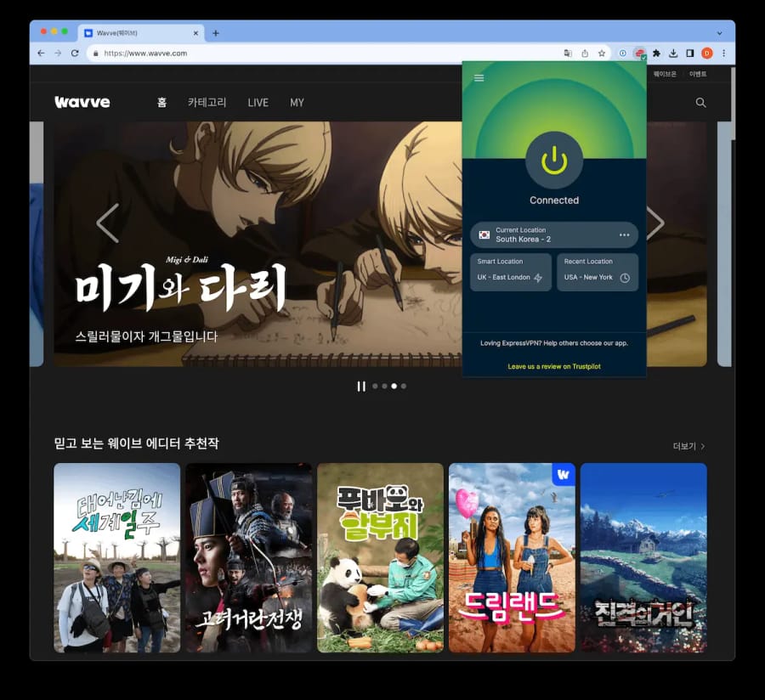Click the share icon in address bar
This screenshot has width=765, height=700.
pos(585,54)
